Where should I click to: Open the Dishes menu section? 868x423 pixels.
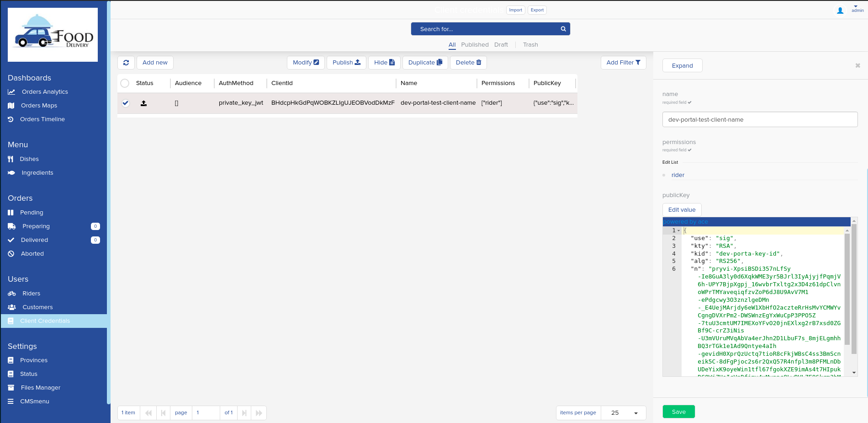29,159
